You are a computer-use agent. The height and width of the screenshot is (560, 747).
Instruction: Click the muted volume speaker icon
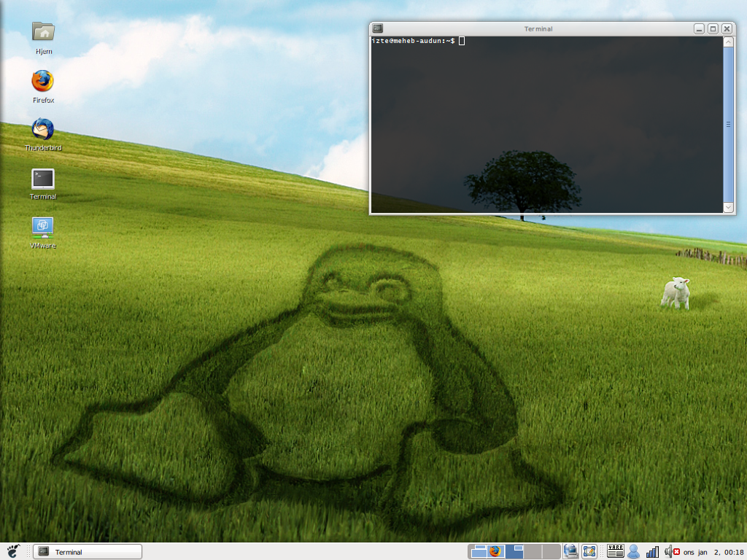(x=672, y=551)
